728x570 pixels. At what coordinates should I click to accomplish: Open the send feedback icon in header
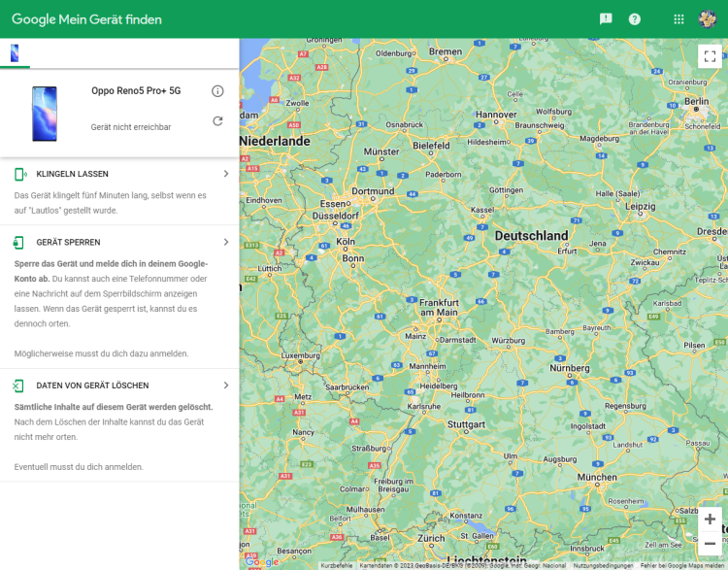tap(606, 19)
